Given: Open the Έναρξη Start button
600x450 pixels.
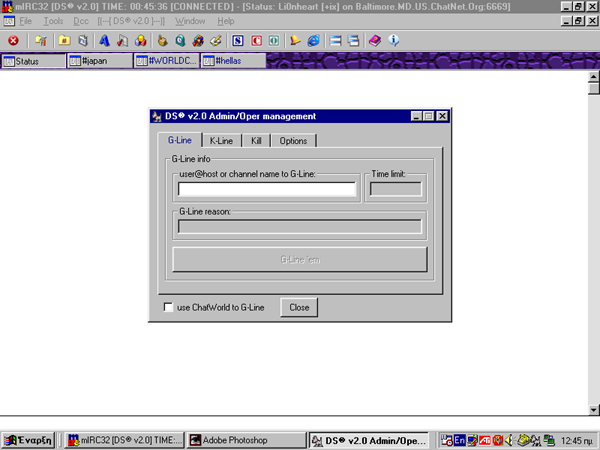Looking at the screenshot, I should coord(29,440).
